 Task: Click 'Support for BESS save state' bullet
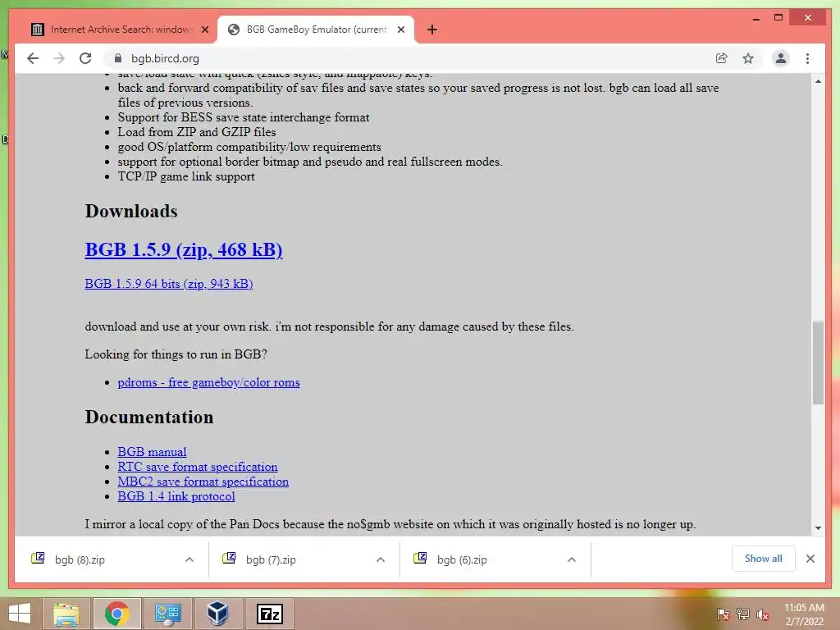coord(243,117)
